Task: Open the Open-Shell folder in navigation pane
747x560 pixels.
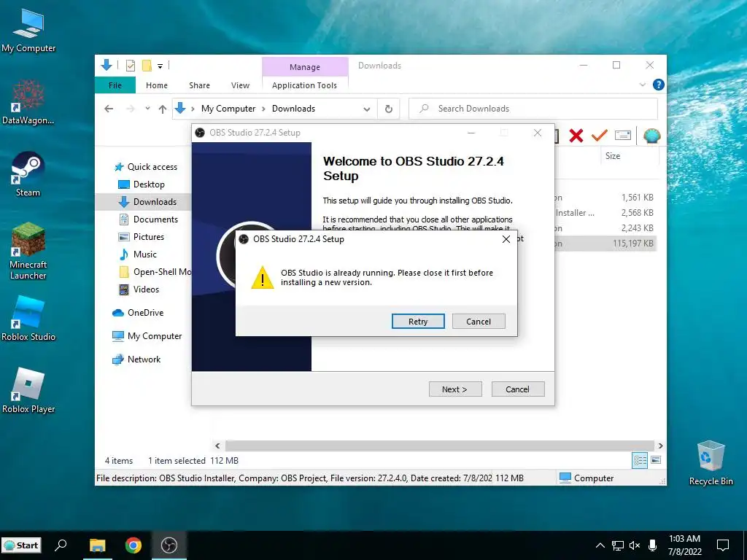Action: click(155, 272)
